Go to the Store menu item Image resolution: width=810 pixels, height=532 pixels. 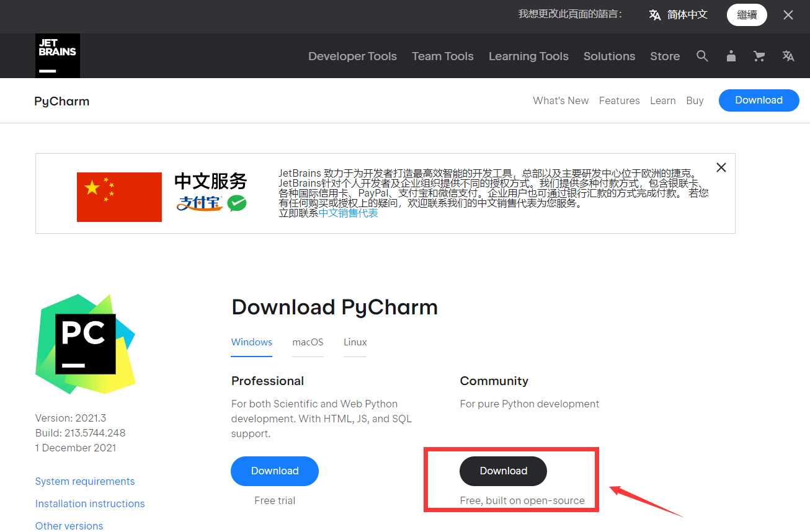[x=665, y=56]
